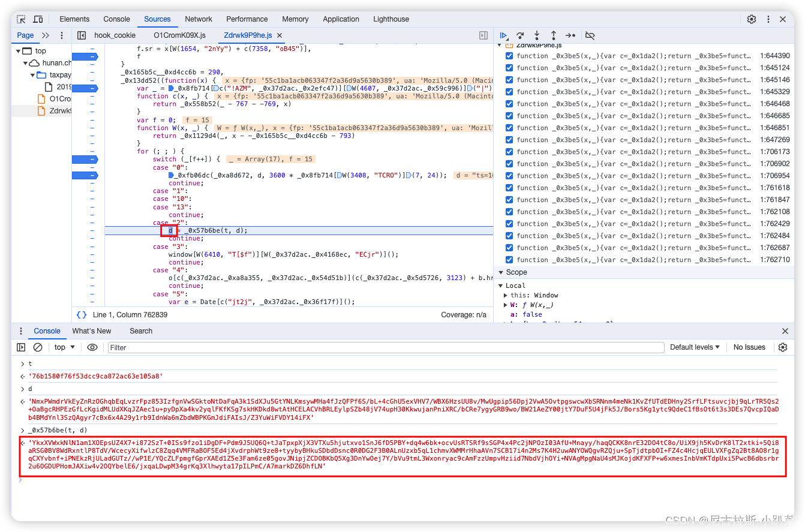Click the breakpoint entry line number 1:762484
The width and height of the screenshot is (805, 532).
[775, 236]
